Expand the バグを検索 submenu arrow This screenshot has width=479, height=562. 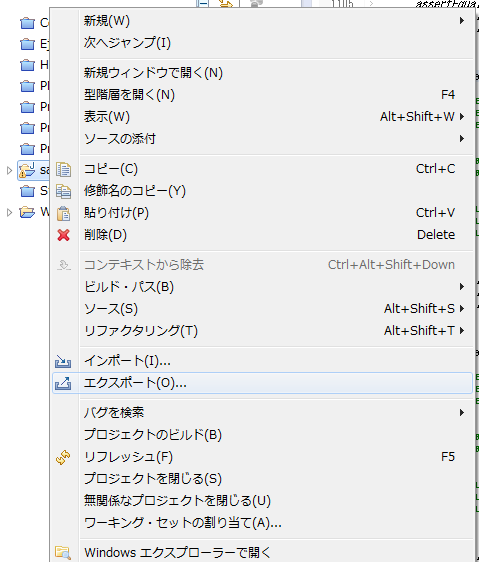tap(462, 413)
